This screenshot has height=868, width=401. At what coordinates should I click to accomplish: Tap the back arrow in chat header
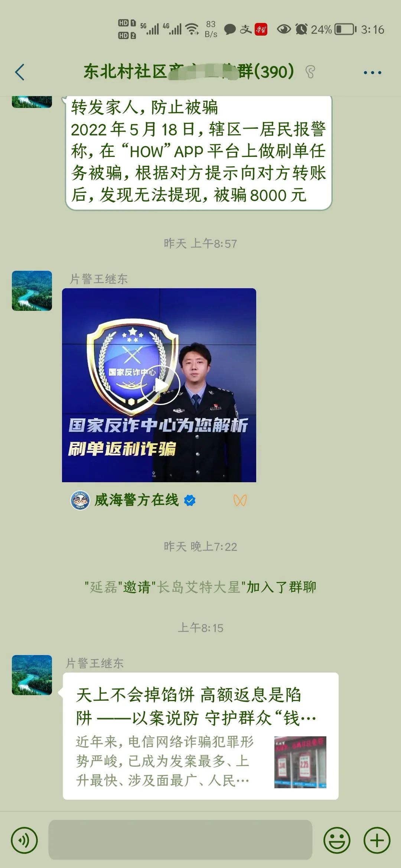(x=20, y=72)
